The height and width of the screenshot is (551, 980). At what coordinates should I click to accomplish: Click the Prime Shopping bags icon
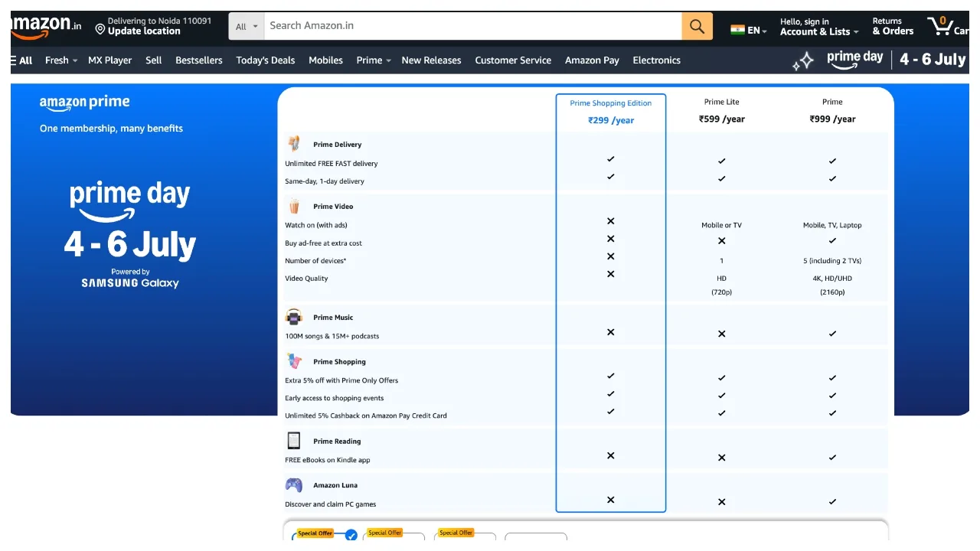(x=294, y=361)
